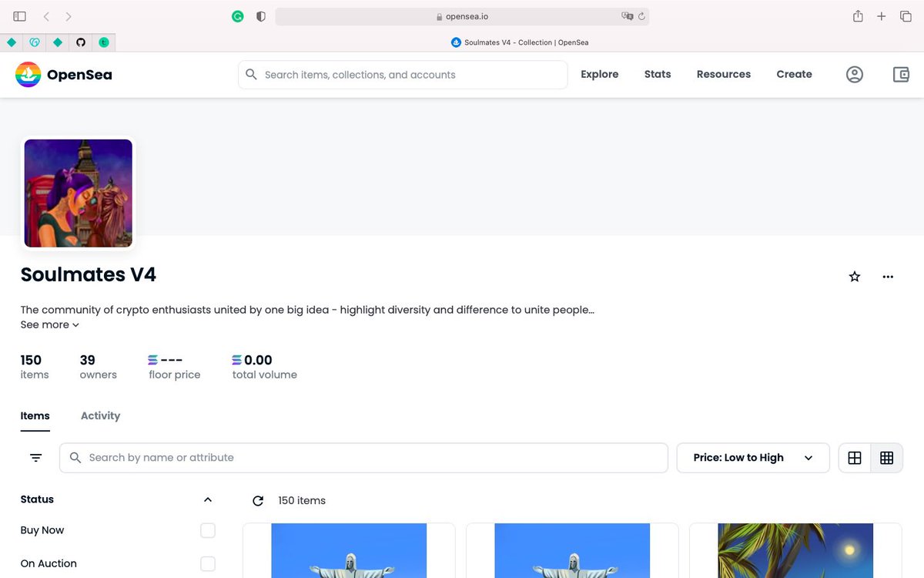The height and width of the screenshot is (578, 924).
Task: Favorite the collection with the star icon
Action: (854, 276)
